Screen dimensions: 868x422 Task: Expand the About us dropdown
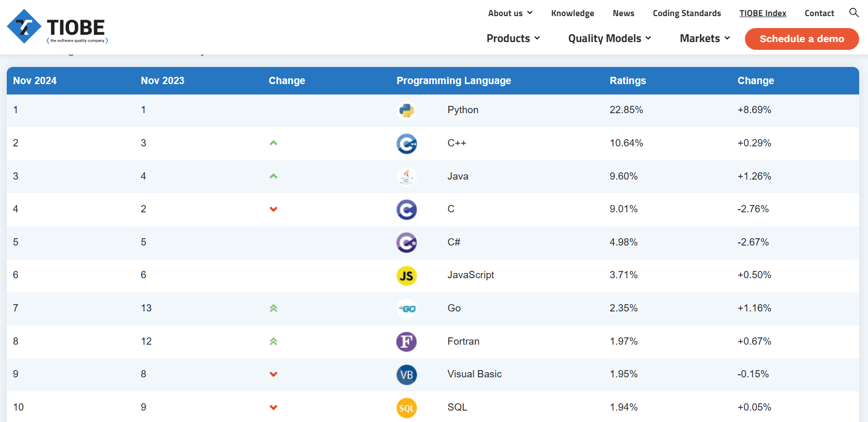pos(510,13)
